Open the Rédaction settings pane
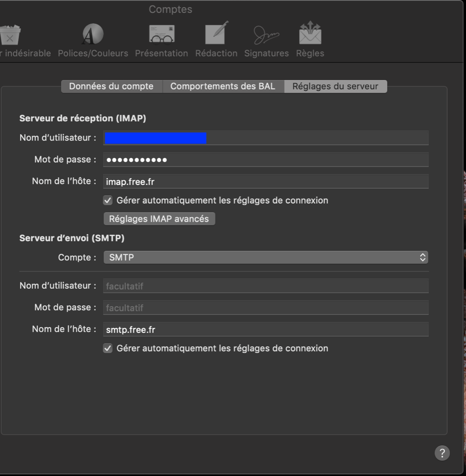This screenshot has width=466, height=476. click(216, 39)
